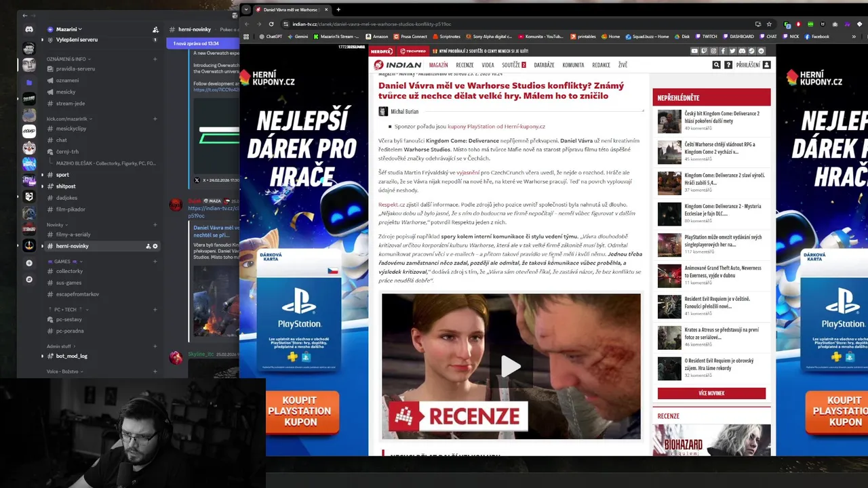Click the Instagram social icon in site header

713,51
